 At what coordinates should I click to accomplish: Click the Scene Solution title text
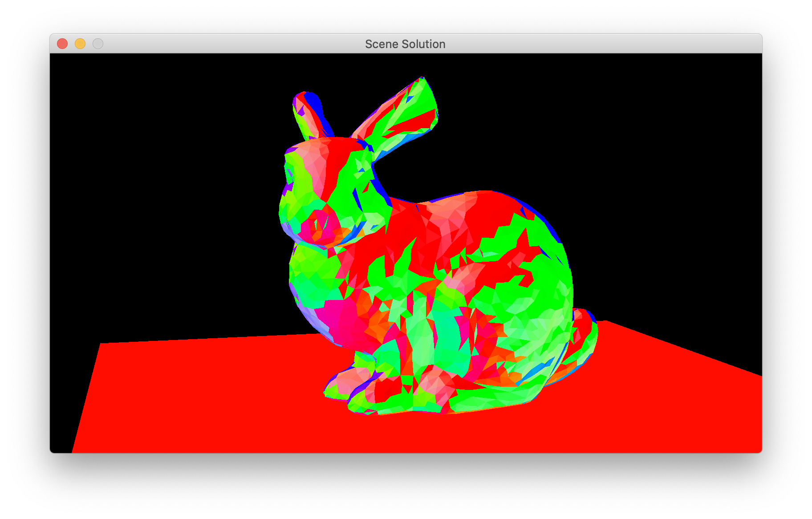[x=405, y=44]
